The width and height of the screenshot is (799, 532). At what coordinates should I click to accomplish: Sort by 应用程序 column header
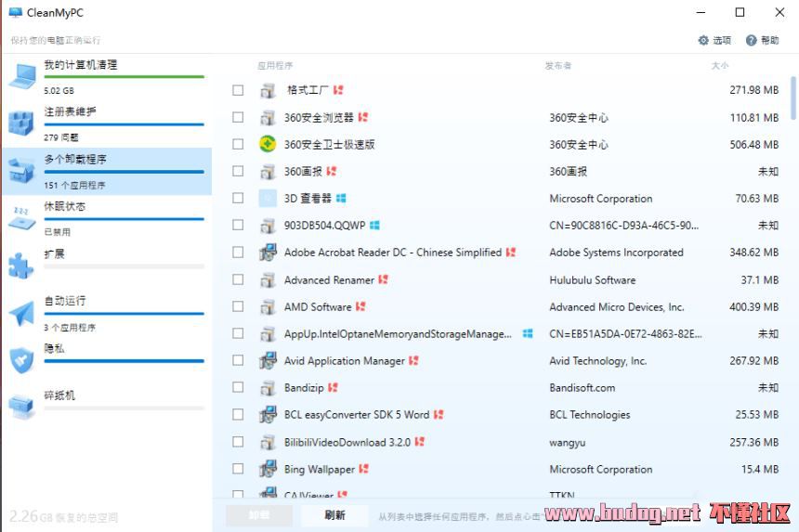pyautogui.click(x=275, y=66)
